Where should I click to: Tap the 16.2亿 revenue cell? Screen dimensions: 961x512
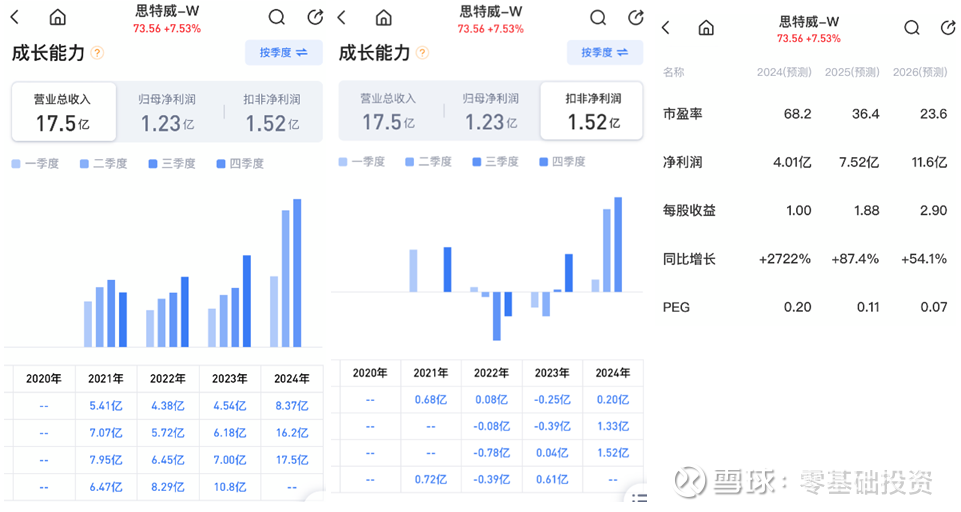(292, 433)
